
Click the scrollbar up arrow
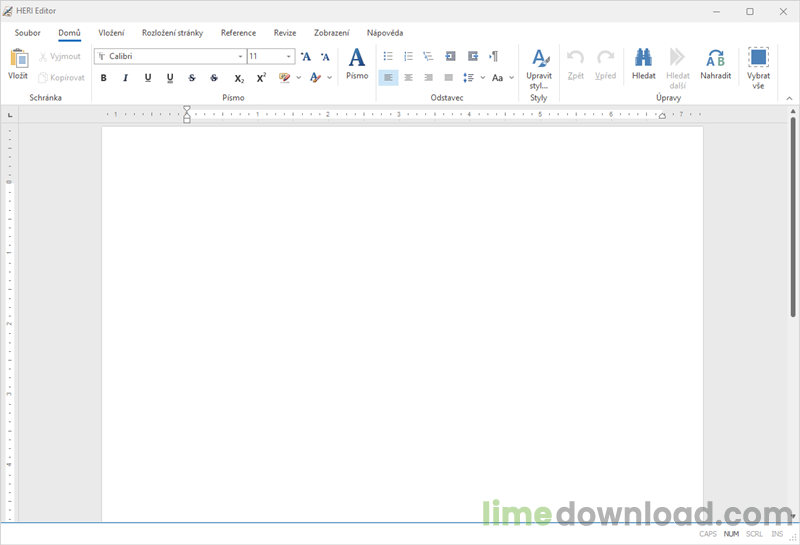pyautogui.click(x=793, y=111)
